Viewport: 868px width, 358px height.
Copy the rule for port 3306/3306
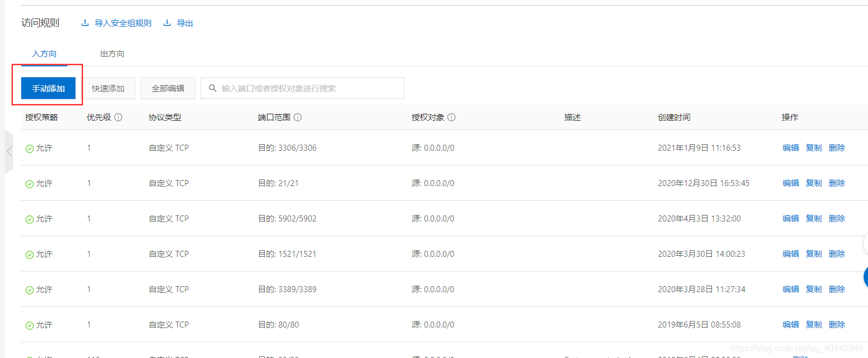(x=814, y=147)
